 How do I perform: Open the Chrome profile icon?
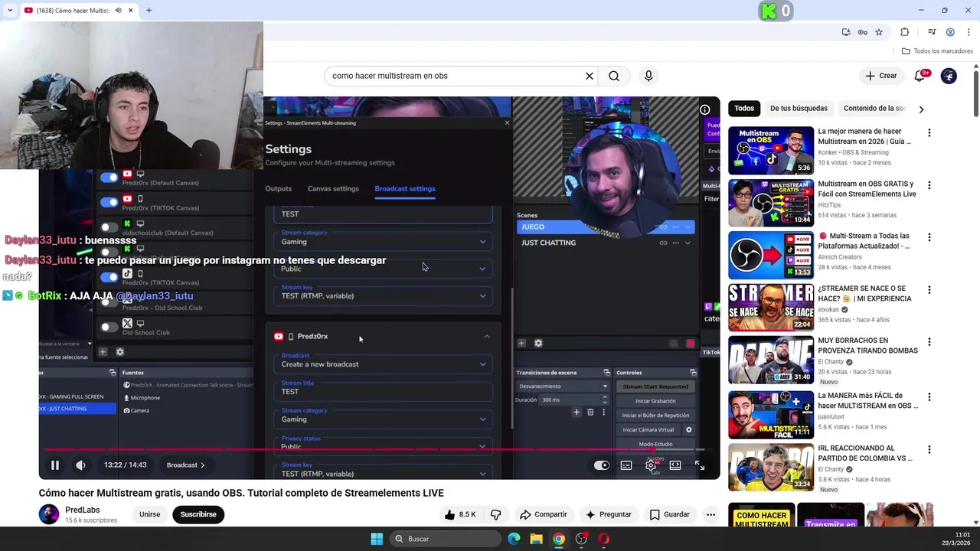click(x=950, y=32)
